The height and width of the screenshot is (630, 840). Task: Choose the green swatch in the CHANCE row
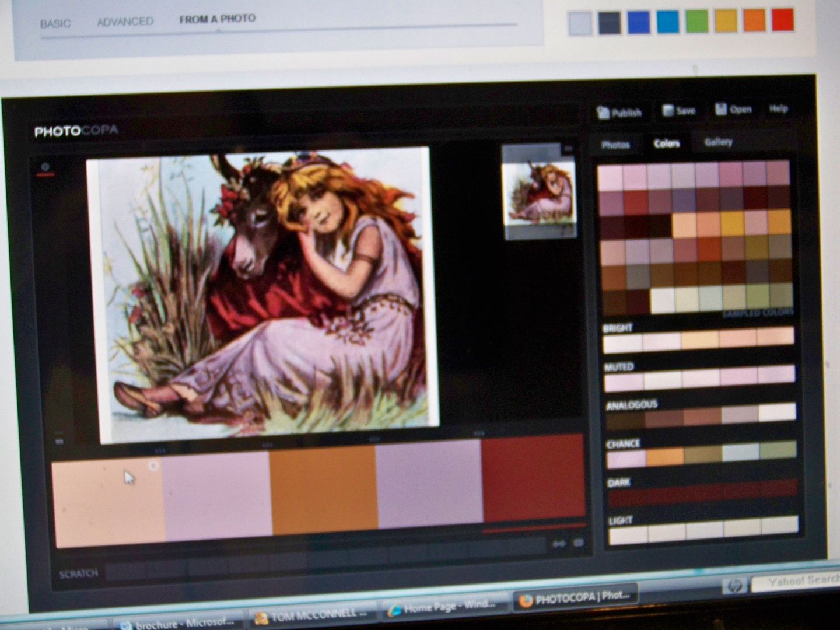click(x=779, y=450)
